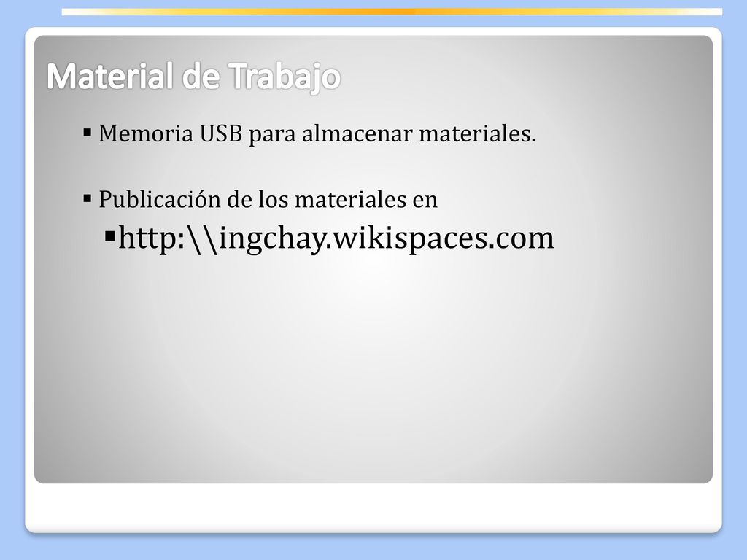The image size is (747, 560).
Task: Open the http:\\ingchay.wikispaces.com link
Action: pyautogui.click(x=336, y=238)
